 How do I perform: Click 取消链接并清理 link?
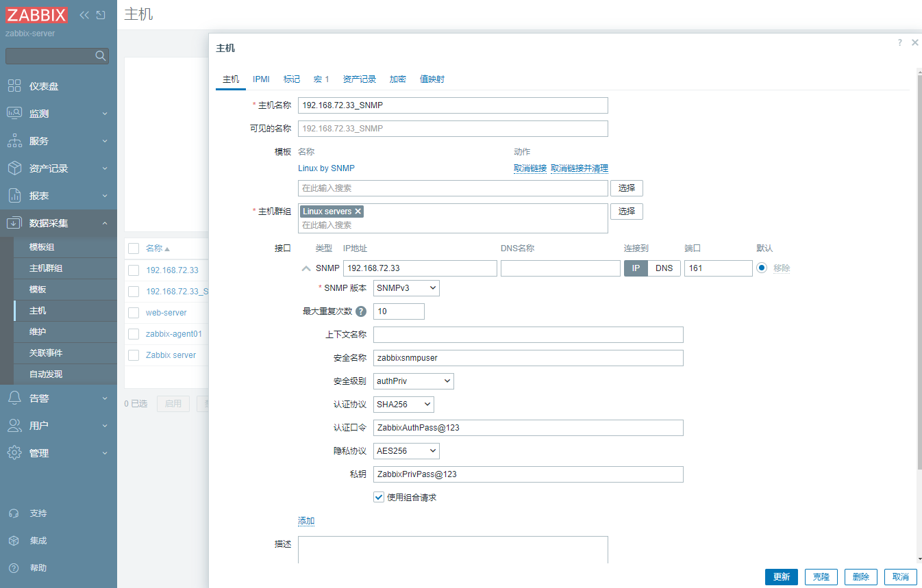pos(580,168)
